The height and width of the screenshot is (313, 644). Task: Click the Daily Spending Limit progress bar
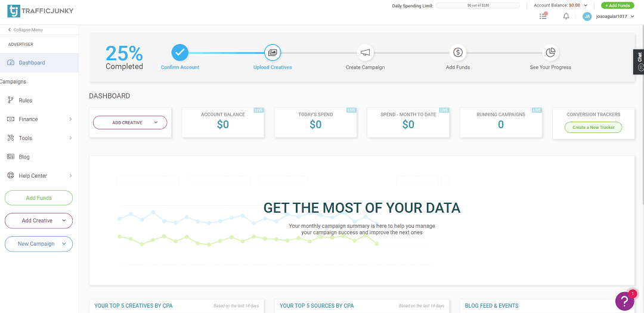coord(478,6)
